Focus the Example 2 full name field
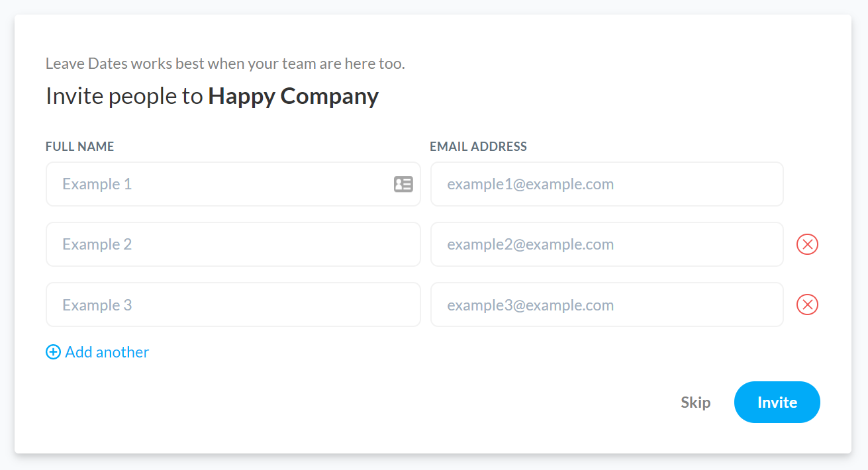Screen dimensions: 868x470 [x=233, y=244]
